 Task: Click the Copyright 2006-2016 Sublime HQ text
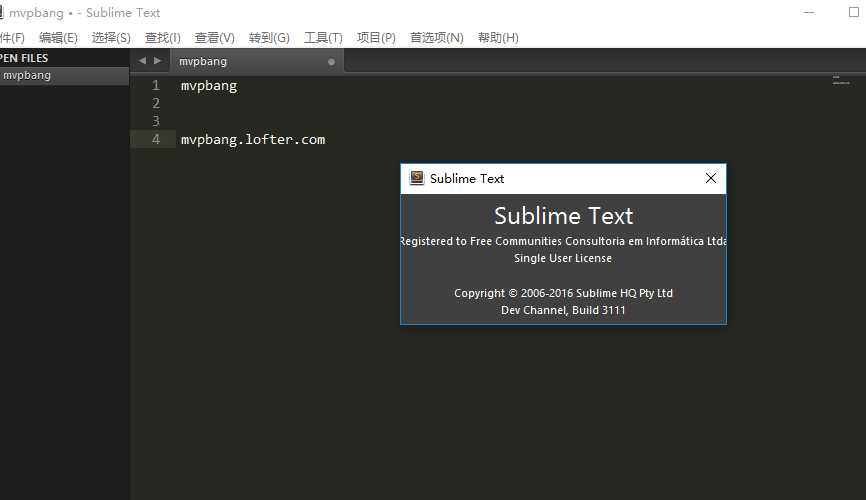563,293
